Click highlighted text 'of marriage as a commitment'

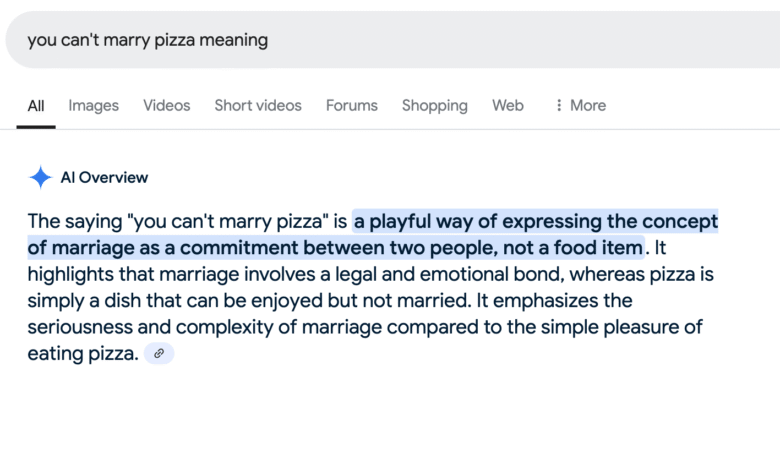[163, 248]
